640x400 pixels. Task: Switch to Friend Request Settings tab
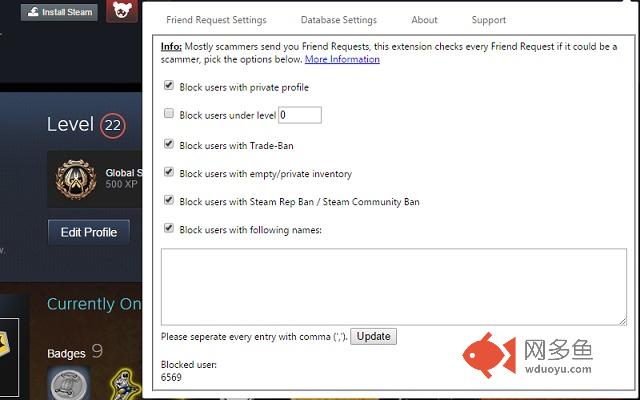coord(216,20)
